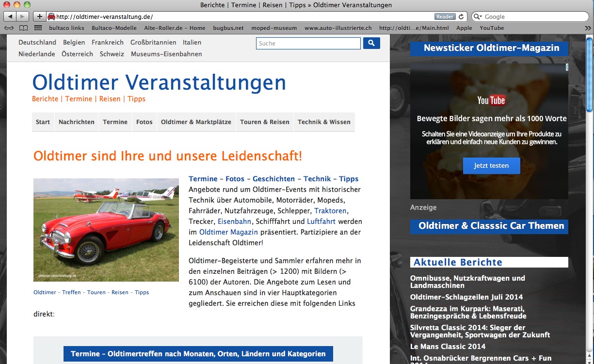Show hidden bookmarks with the double-chevron
Image resolution: width=594 pixels, height=364 pixels.
point(588,28)
